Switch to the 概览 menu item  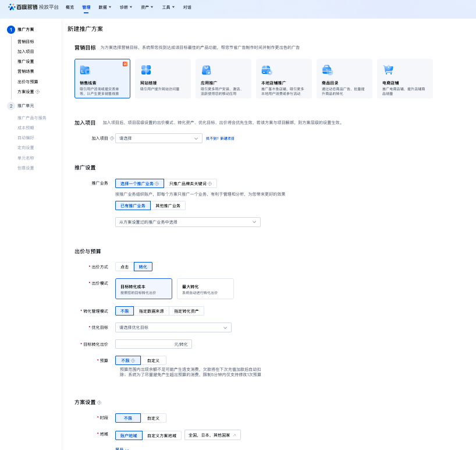click(x=69, y=7)
